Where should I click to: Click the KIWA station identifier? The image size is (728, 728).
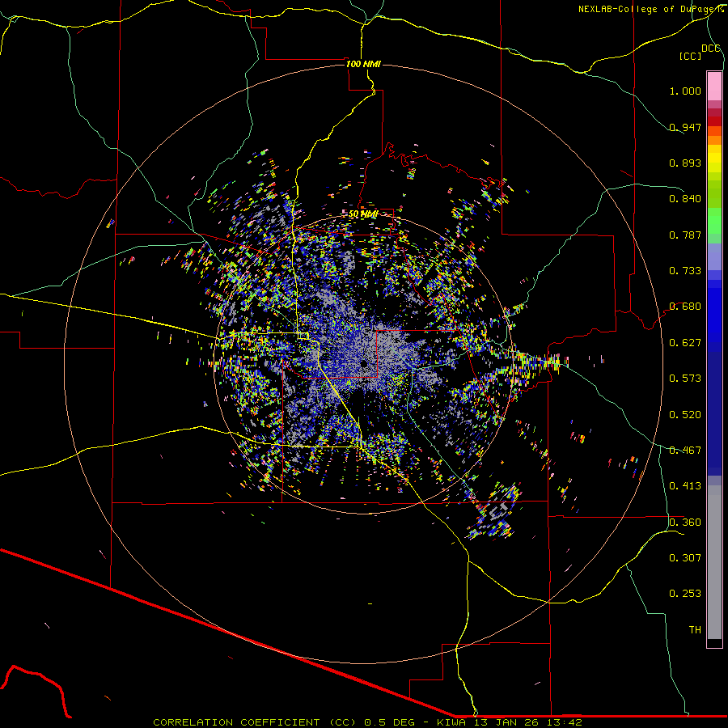453,722
